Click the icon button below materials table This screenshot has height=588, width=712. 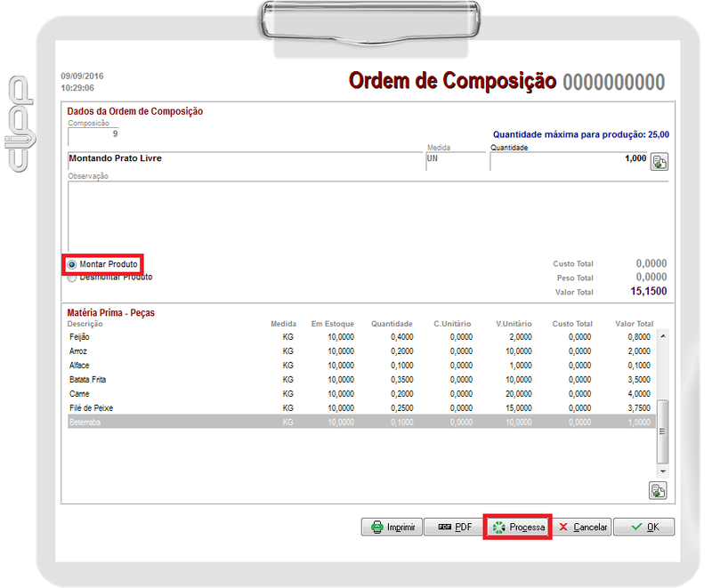pos(658,491)
